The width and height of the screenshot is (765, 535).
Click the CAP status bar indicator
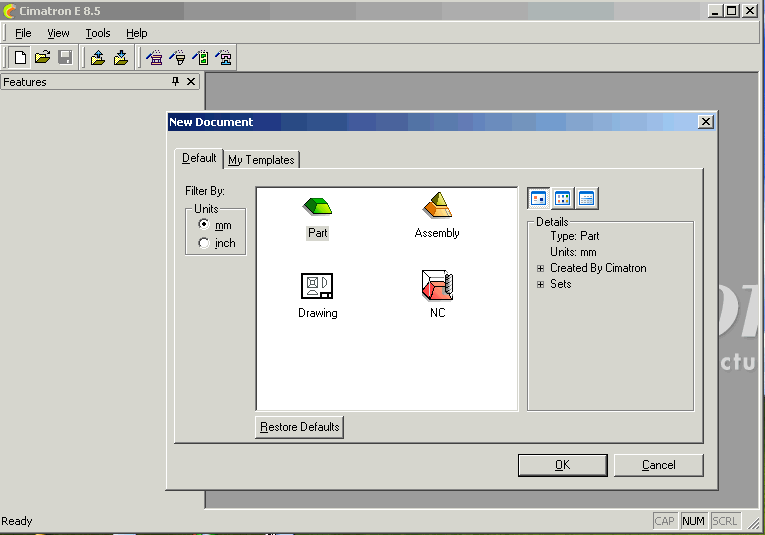tap(664, 521)
